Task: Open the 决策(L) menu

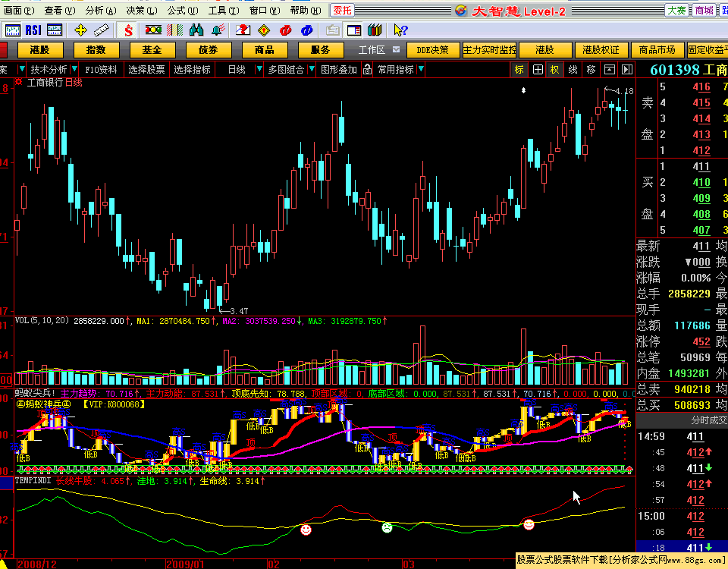Action: pyautogui.click(x=141, y=10)
